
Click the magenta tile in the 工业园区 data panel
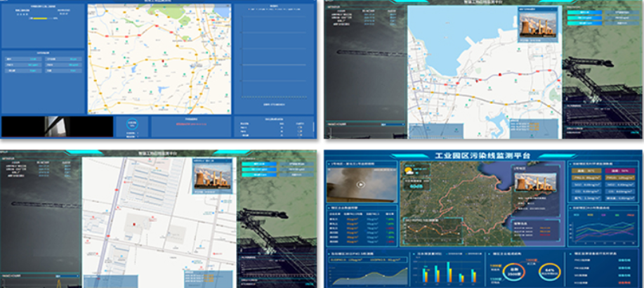[620, 171]
